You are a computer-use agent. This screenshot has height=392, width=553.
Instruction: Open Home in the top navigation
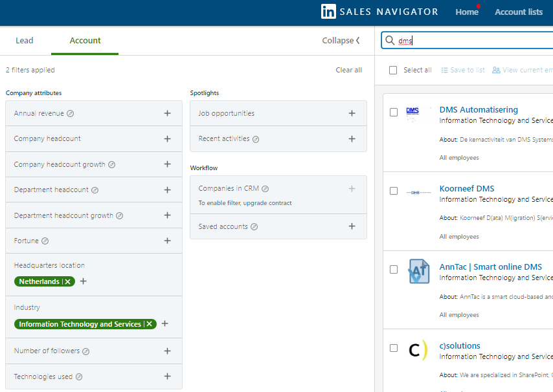pyautogui.click(x=466, y=12)
